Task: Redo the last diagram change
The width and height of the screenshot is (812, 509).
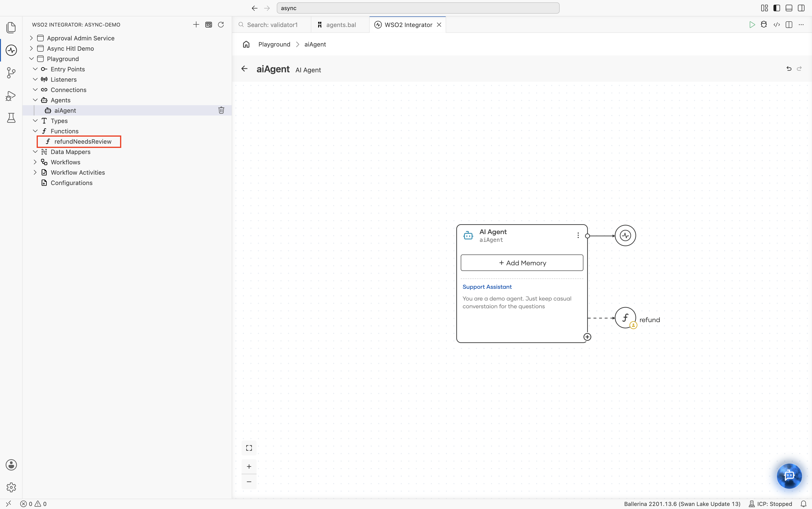Action: (x=799, y=69)
